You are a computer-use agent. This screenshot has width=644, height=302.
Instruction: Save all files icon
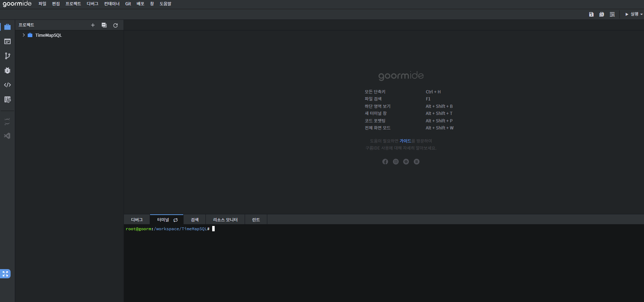coord(602,14)
